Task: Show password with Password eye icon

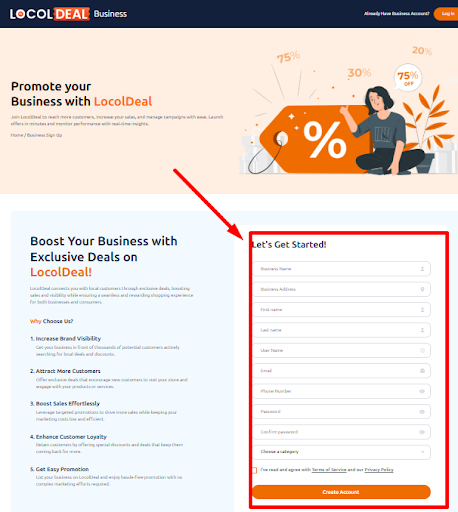Action: pyautogui.click(x=422, y=412)
